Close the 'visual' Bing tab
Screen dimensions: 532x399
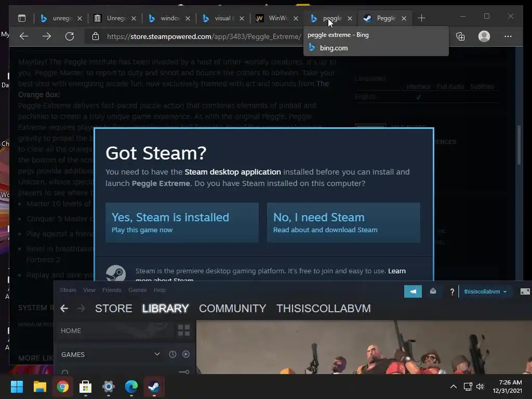coord(242,18)
